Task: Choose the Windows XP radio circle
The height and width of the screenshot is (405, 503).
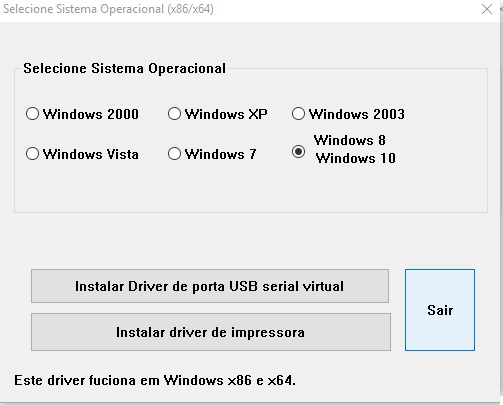Action: pos(174,114)
